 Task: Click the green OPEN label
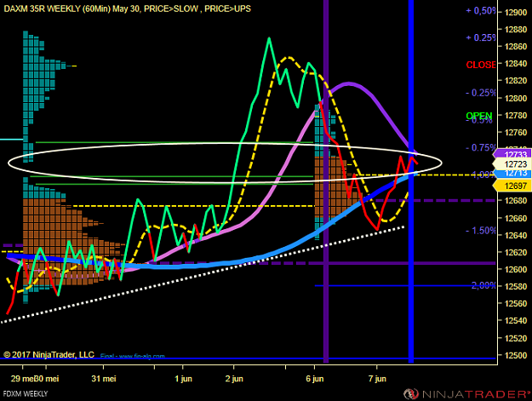478,116
